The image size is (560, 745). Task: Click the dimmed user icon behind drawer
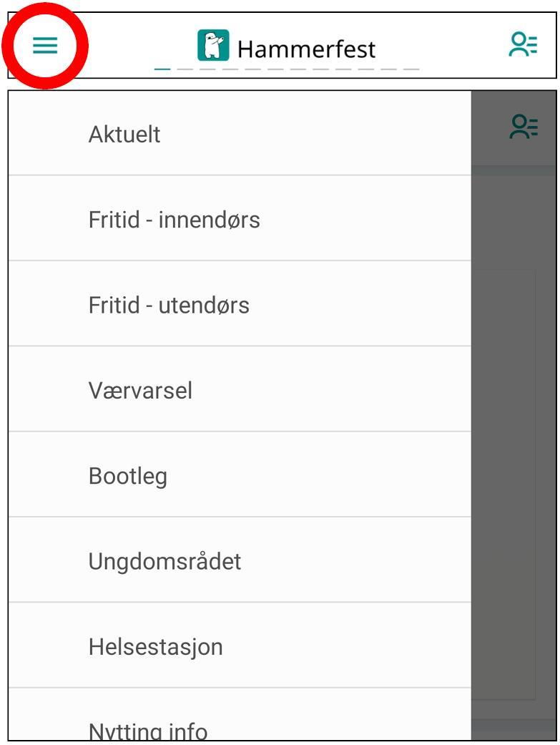[x=524, y=127]
